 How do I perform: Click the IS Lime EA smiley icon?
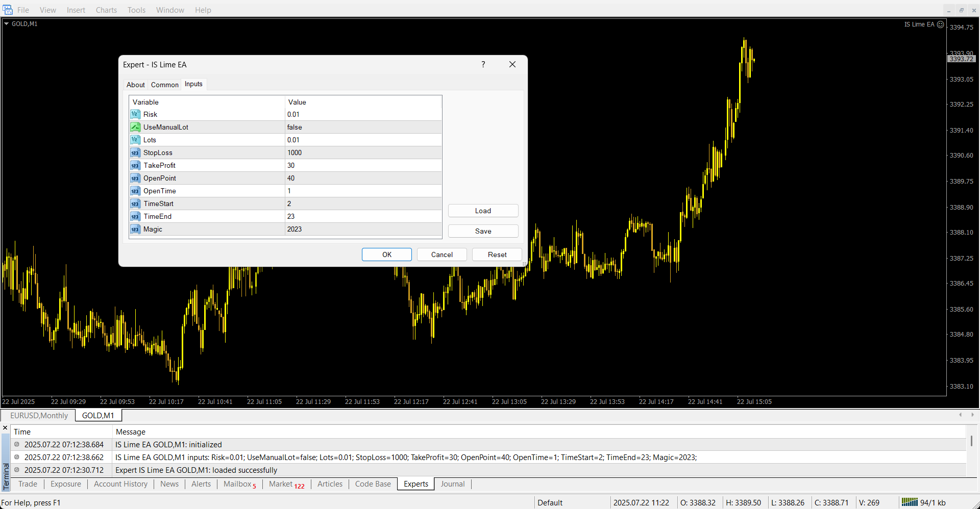(x=940, y=24)
